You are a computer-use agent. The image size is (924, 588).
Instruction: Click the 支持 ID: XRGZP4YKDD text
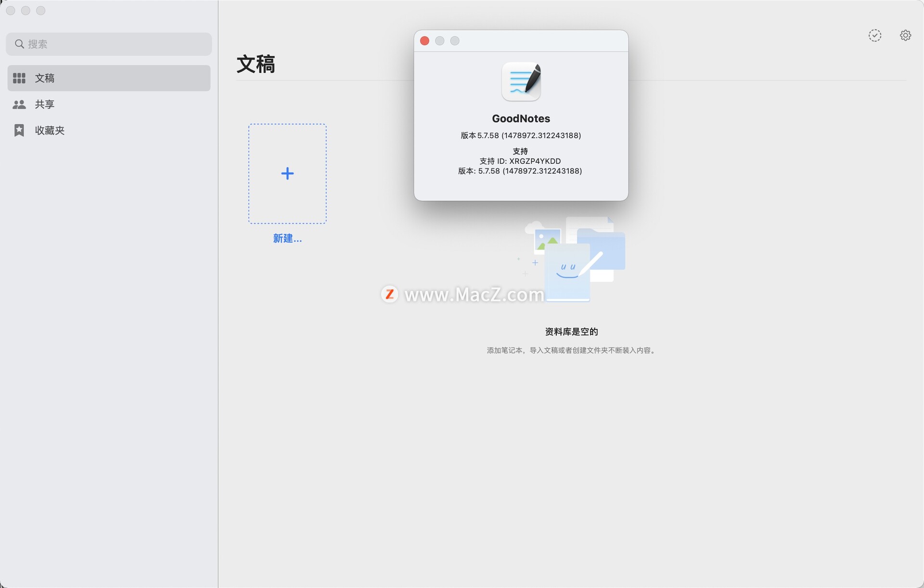(x=520, y=161)
